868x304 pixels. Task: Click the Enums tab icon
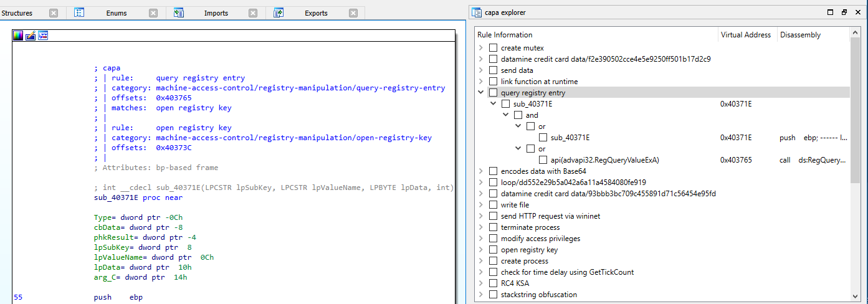point(79,12)
